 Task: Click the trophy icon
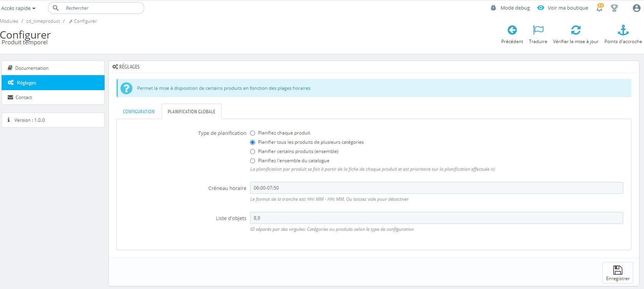[614, 8]
